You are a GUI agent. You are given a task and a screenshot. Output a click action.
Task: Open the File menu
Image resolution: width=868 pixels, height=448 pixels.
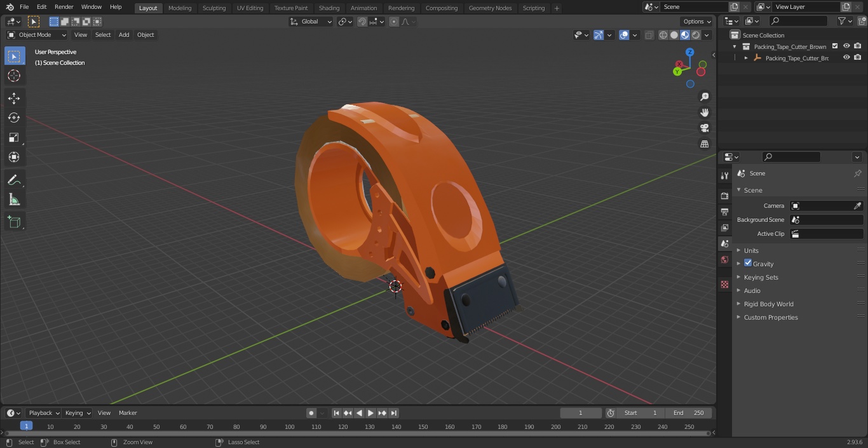(x=24, y=7)
